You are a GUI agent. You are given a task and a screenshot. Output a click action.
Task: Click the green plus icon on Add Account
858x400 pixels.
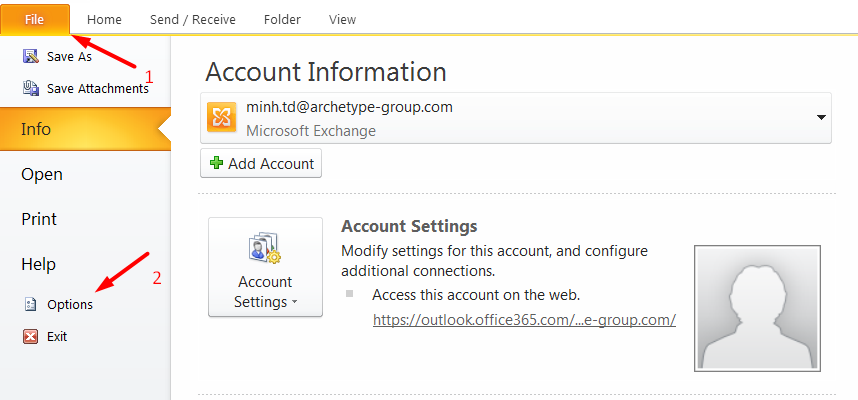point(217,163)
